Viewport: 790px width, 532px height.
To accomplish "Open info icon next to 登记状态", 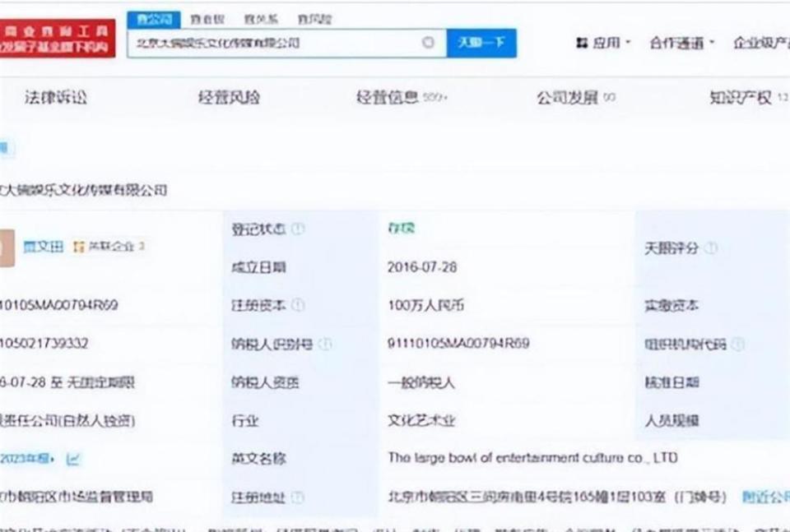I will tap(298, 229).
